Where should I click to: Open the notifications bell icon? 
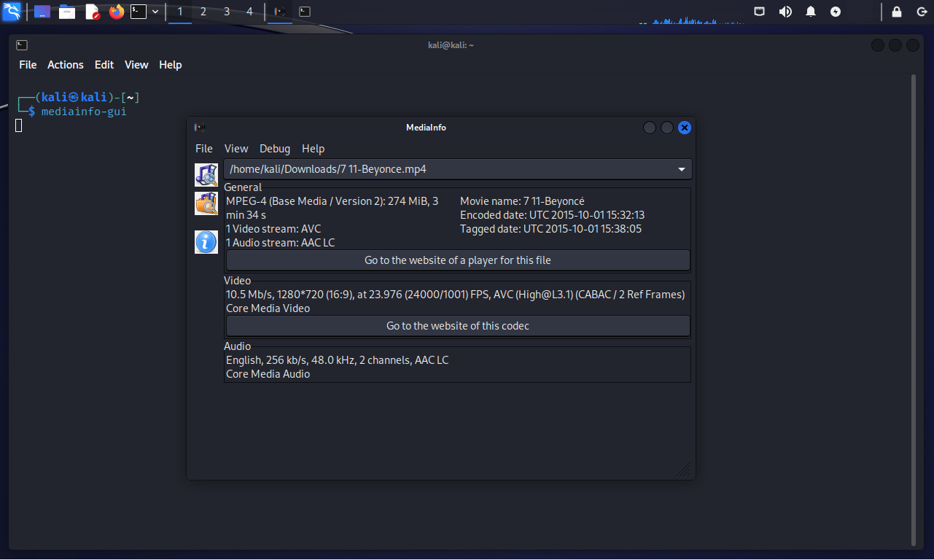[x=811, y=12]
